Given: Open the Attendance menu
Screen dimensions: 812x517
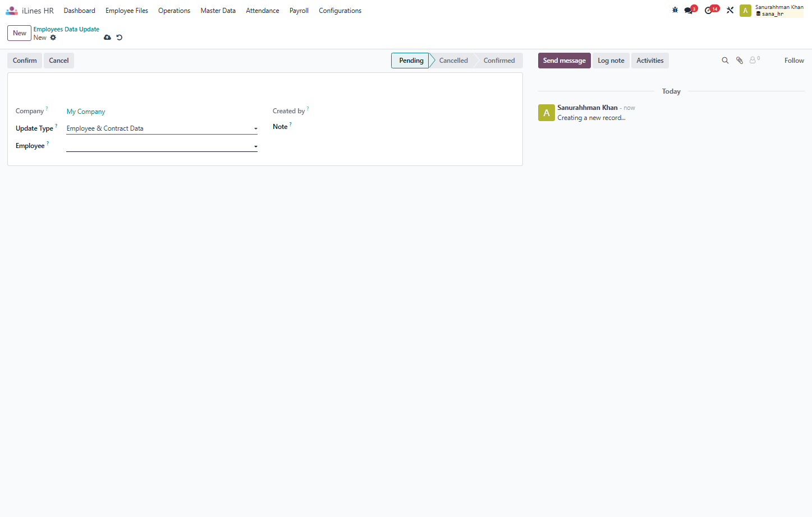Looking at the screenshot, I should tap(263, 11).
